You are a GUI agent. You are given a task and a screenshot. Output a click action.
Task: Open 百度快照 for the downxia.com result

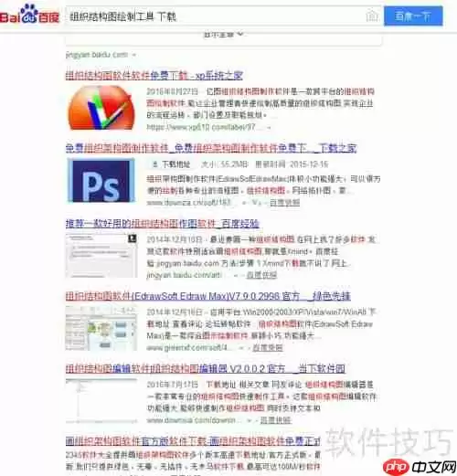point(276,420)
